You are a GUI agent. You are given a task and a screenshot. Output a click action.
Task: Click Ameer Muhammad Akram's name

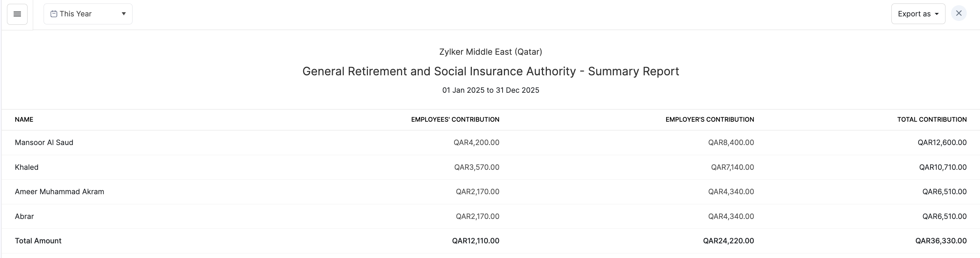pos(59,191)
